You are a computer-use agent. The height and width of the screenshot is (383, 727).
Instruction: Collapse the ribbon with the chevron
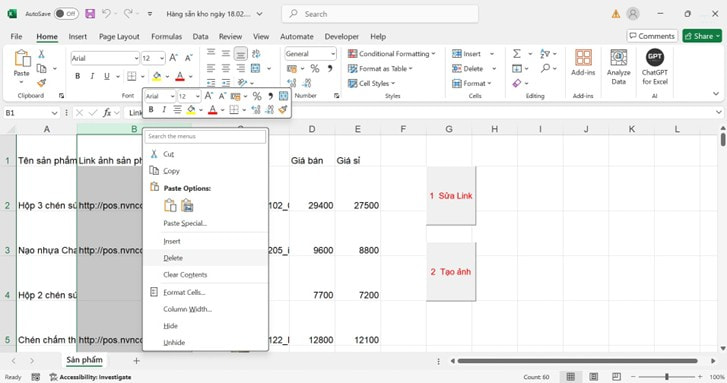715,94
